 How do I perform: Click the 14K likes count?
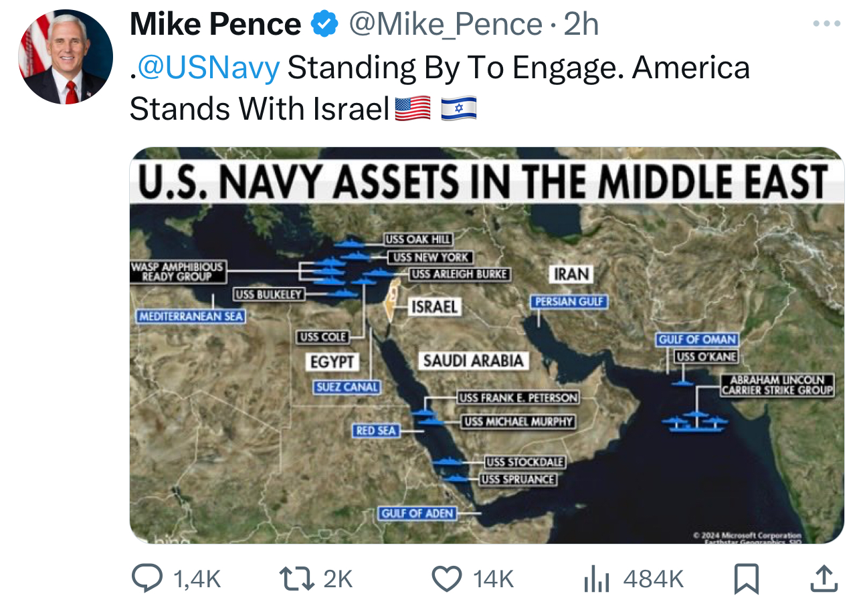click(x=494, y=579)
